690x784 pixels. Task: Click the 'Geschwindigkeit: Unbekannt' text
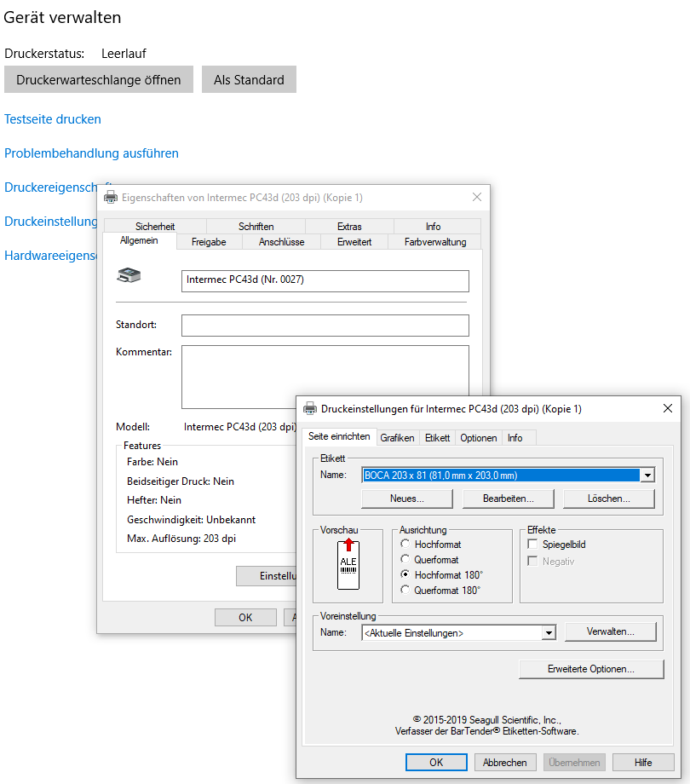(x=191, y=520)
